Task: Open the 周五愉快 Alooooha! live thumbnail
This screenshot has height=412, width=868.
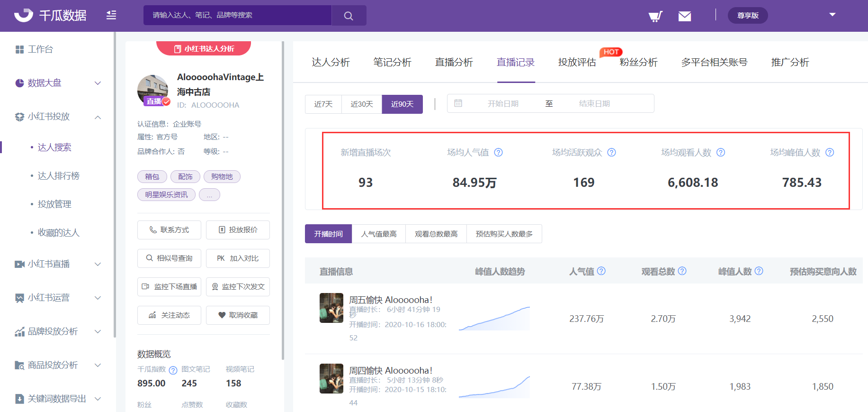Action: click(331, 308)
